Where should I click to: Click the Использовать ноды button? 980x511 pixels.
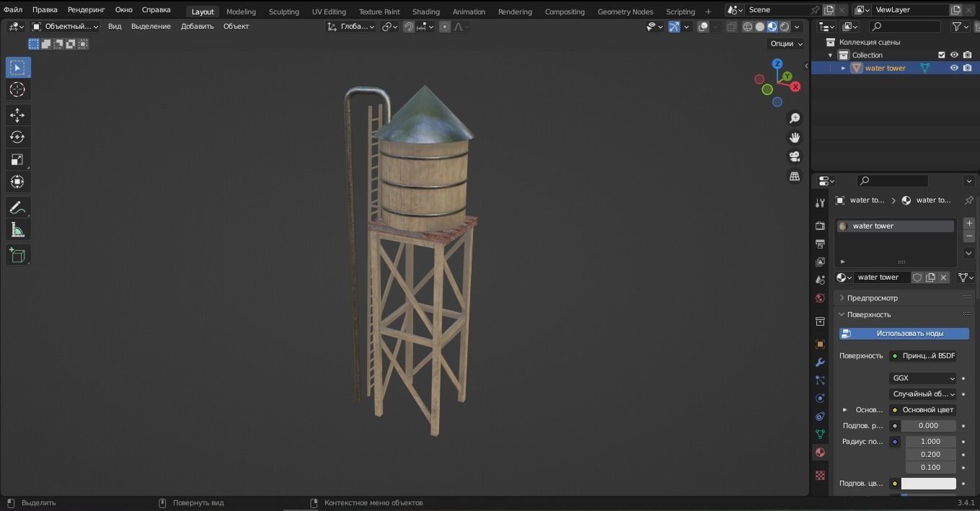coord(904,334)
